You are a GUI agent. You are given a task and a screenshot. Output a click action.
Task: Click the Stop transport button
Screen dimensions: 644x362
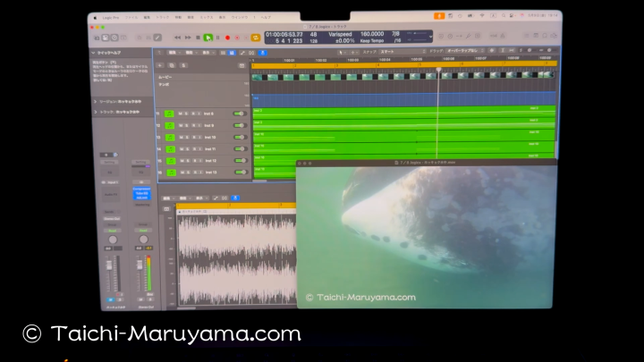(198, 38)
